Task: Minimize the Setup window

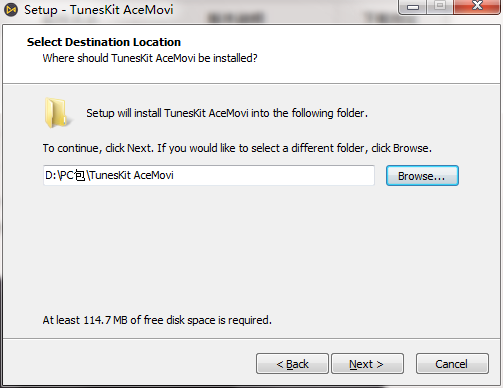Action: [413, 6]
